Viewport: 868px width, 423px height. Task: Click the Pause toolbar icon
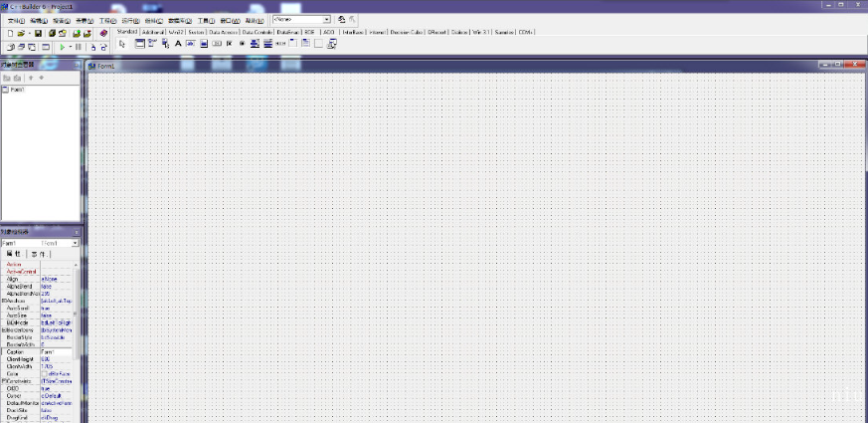click(x=79, y=47)
